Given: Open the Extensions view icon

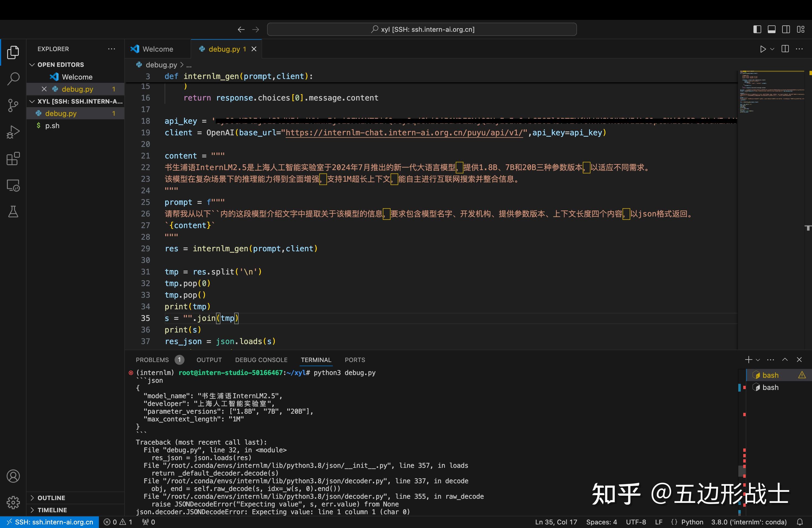Looking at the screenshot, I should coord(13,159).
